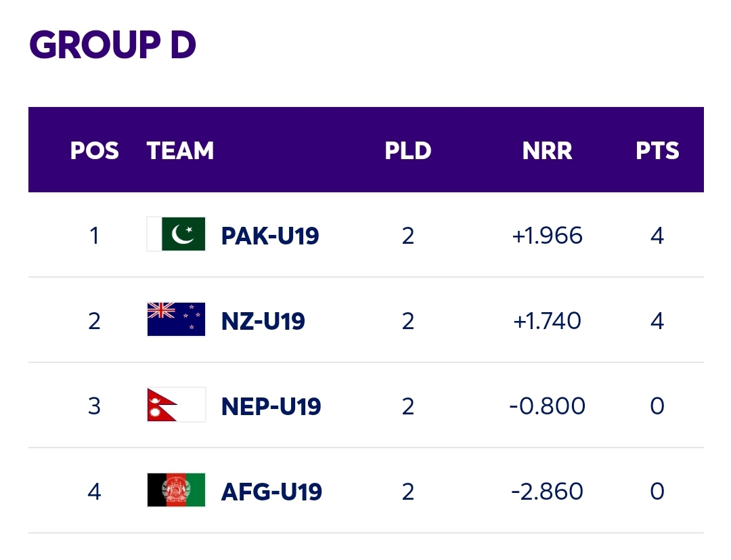Click position number 3 in table
Screen dimensions: 731x560
pyautogui.click(x=94, y=406)
